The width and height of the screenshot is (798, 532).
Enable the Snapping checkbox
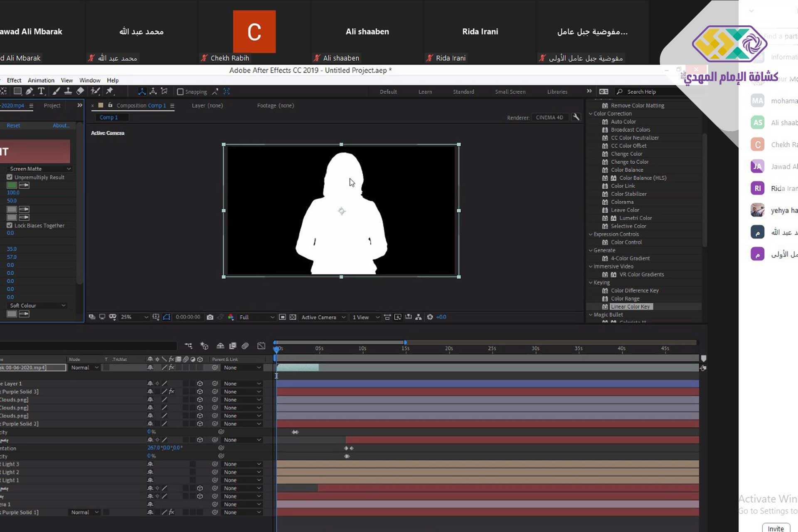pos(180,92)
